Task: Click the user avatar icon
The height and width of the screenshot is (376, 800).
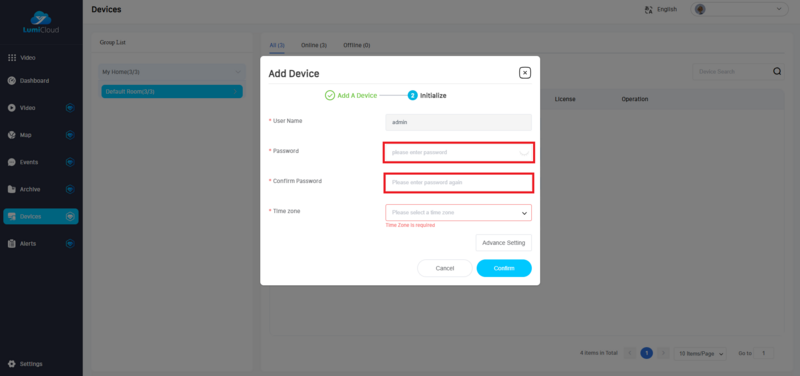Action: 701,9
